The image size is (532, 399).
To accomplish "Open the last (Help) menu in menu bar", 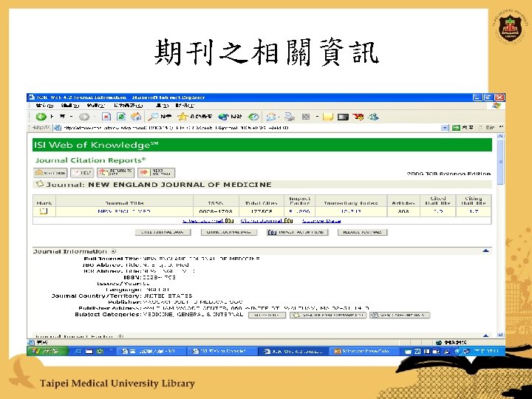I will point(185,106).
